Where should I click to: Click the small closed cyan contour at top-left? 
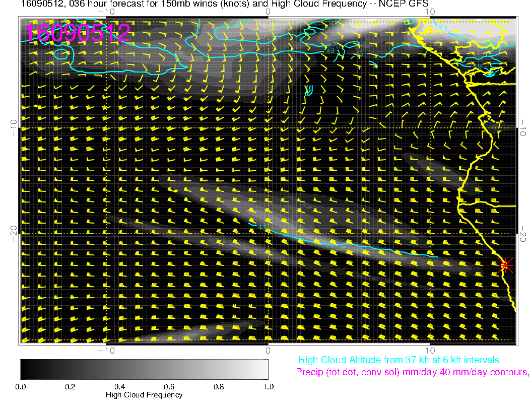pos(61,54)
